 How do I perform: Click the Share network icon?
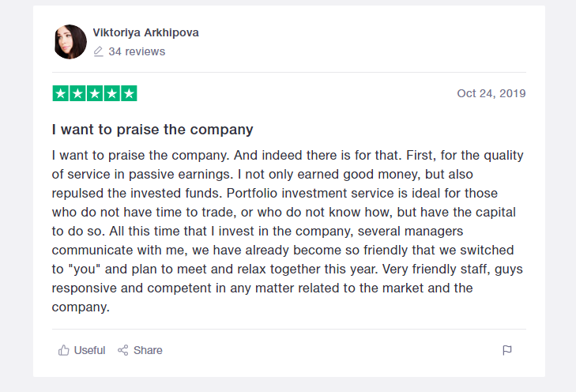pyautogui.click(x=122, y=350)
